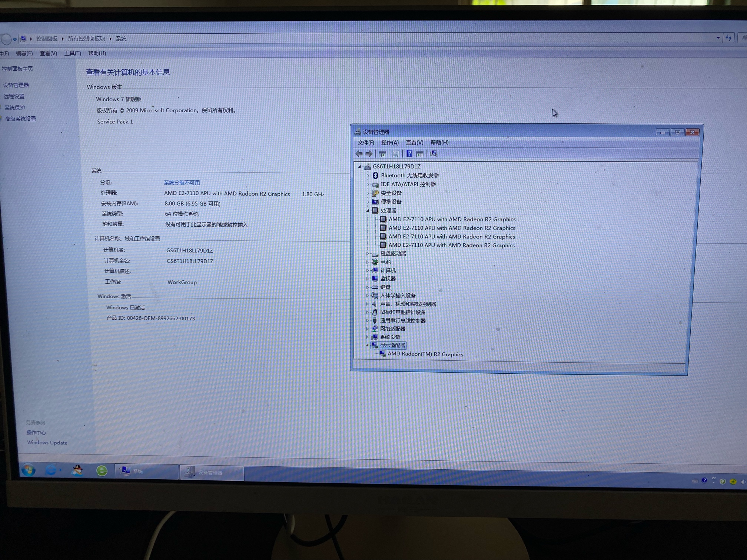This screenshot has width=747, height=560.
Task: Switch to 系统 taskbar button
Action: 147,471
